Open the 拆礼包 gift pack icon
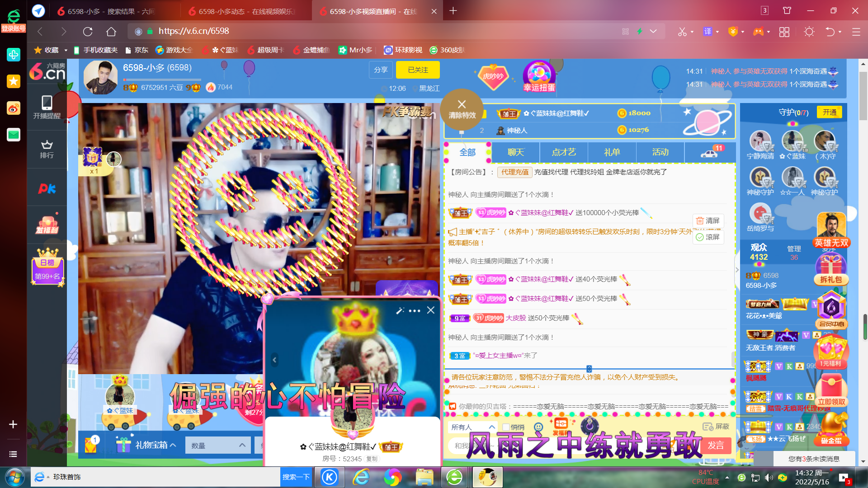The image size is (868, 488). pyautogui.click(x=831, y=269)
